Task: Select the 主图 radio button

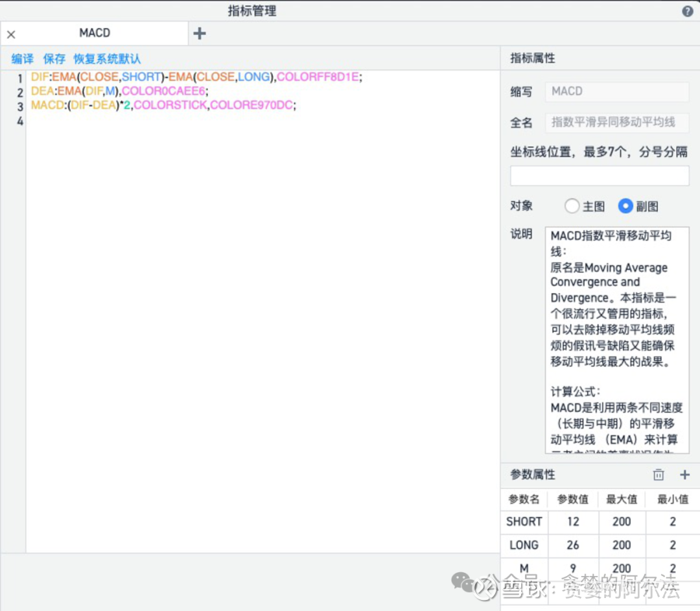Action: 572,206
